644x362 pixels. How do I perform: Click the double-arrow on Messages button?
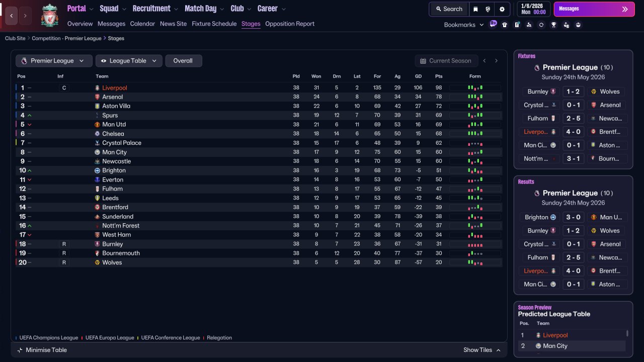click(x=625, y=9)
